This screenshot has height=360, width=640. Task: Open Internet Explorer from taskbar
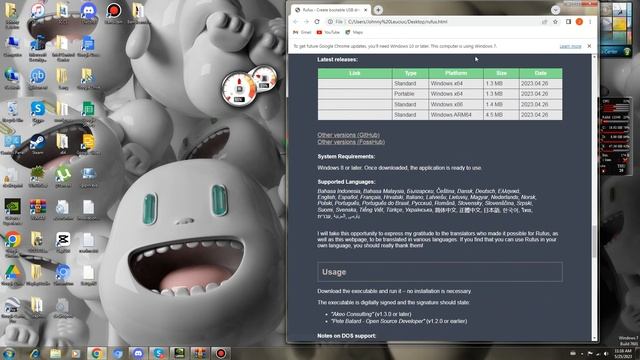point(35,353)
